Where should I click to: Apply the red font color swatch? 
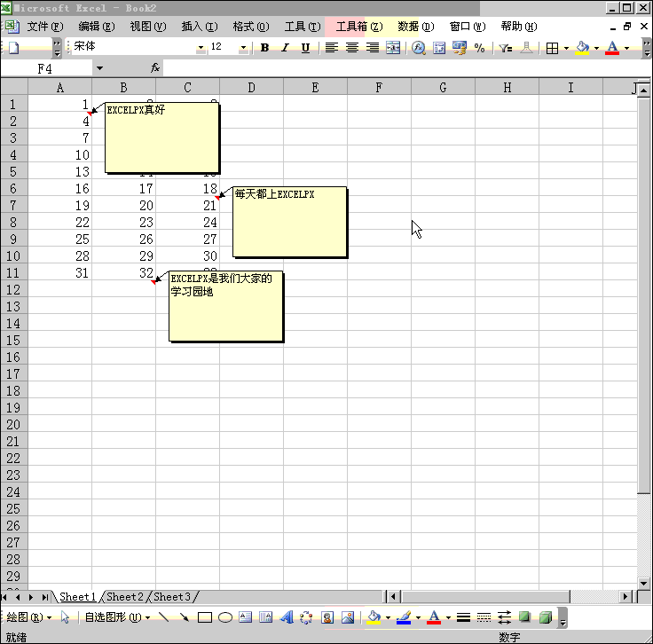tap(612, 47)
